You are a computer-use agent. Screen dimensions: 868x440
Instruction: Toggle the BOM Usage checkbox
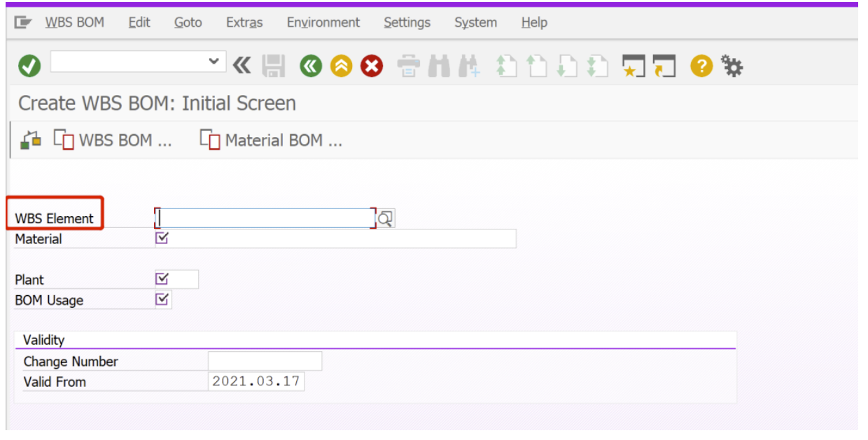tap(162, 299)
